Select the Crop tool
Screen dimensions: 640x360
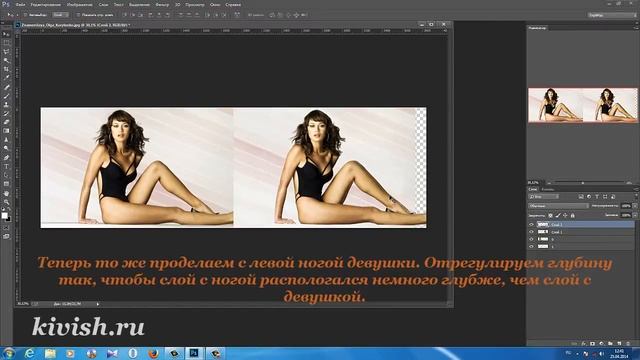pos(6,69)
